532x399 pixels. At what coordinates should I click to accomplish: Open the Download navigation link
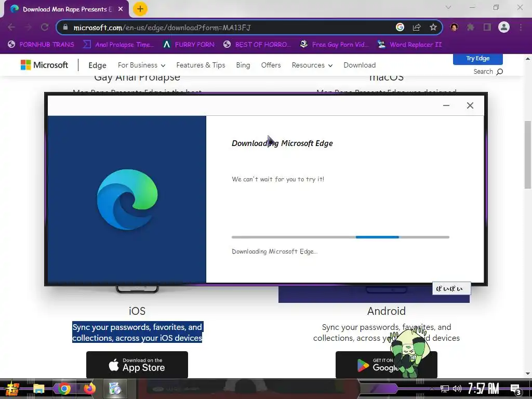pyautogui.click(x=360, y=65)
